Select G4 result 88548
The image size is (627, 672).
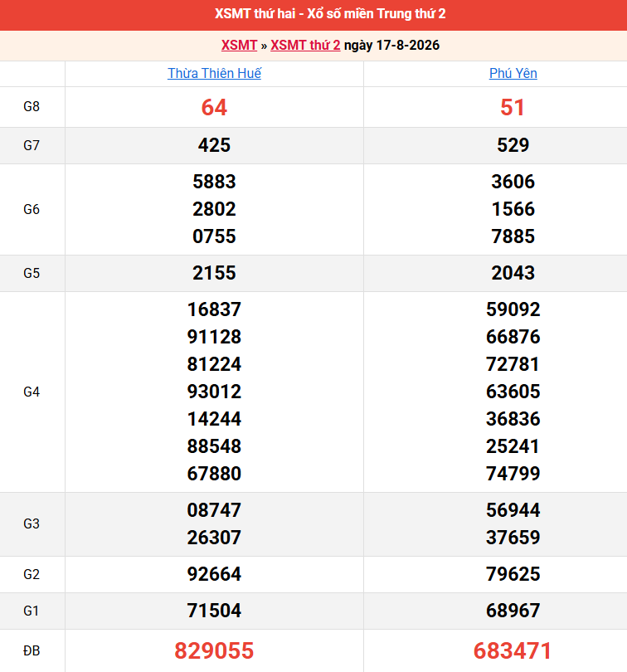pos(214,446)
